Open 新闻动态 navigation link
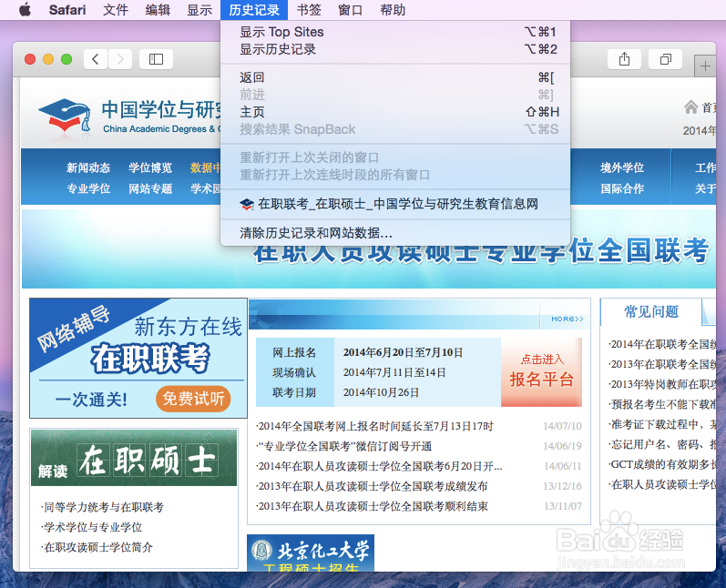This screenshot has height=588, width=726. (x=88, y=167)
